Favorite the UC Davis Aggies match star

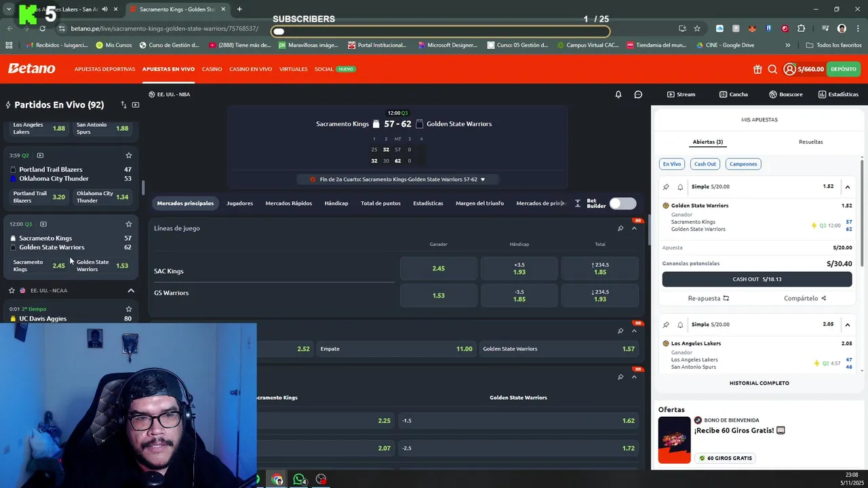pyautogui.click(x=129, y=309)
